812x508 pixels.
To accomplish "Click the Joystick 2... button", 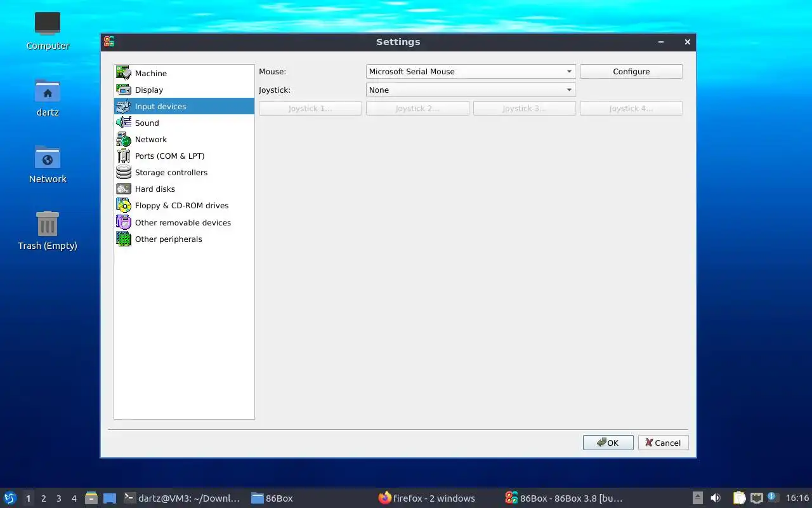I will tap(417, 109).
